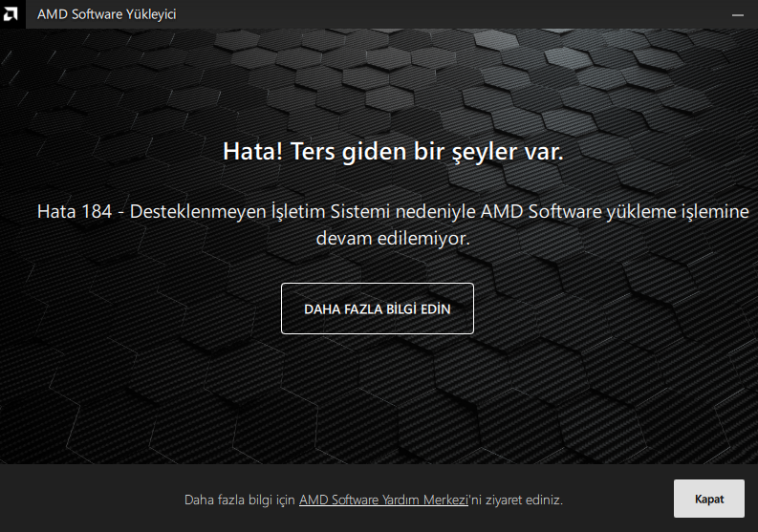
Task: Click the "devam edilemiyor." text line
Action: [393, 238]
